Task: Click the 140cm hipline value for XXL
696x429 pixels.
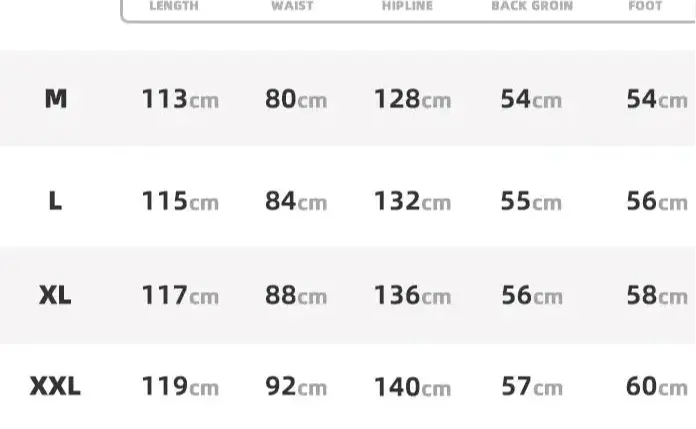Action: (412, 386)
